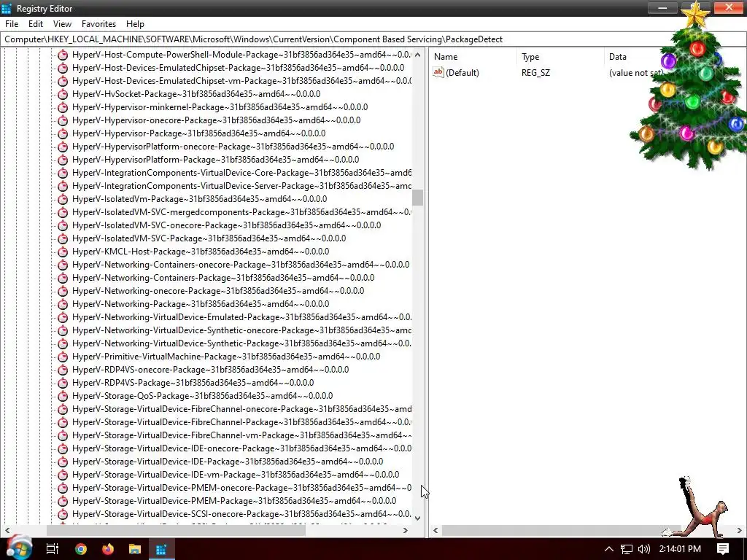Click the icon beside HyperV-Networking-Containers-Package key
Image resolution: width=747 pixels, height=560 pixels.
[63, 278]
